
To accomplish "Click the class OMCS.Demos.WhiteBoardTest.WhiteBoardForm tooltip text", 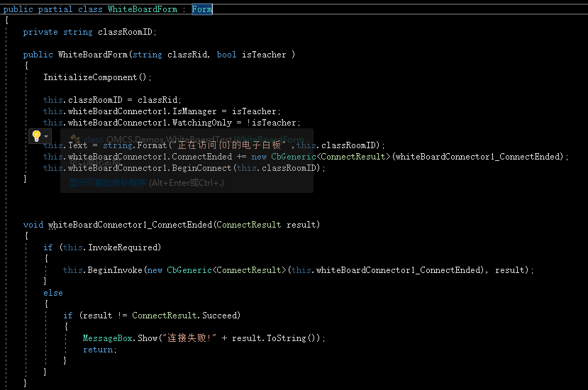I will 194,140.
